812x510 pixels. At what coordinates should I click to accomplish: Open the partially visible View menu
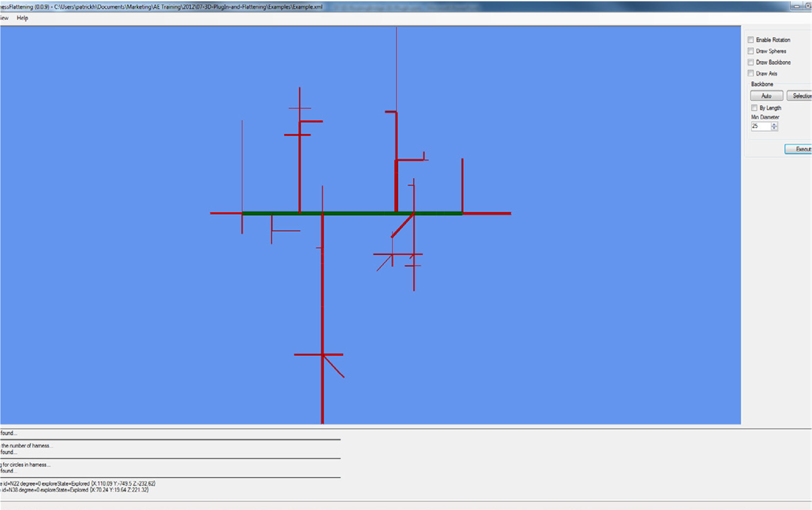4,18
